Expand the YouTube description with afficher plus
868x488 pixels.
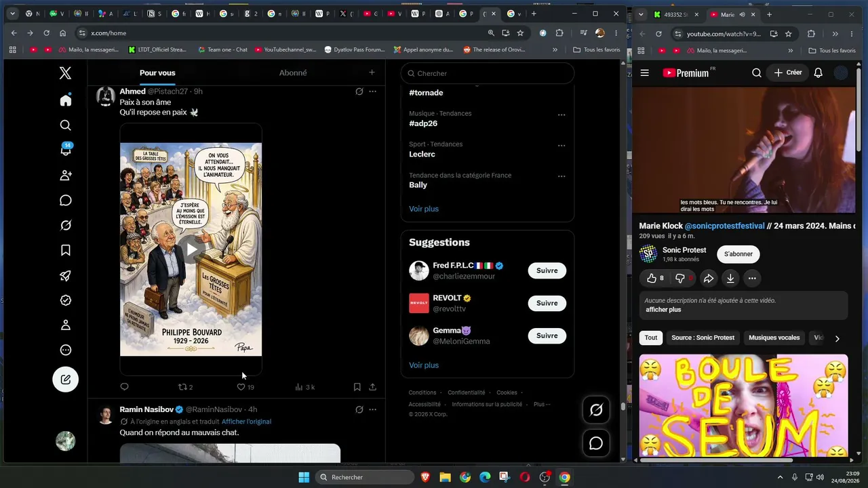[663, 310]
